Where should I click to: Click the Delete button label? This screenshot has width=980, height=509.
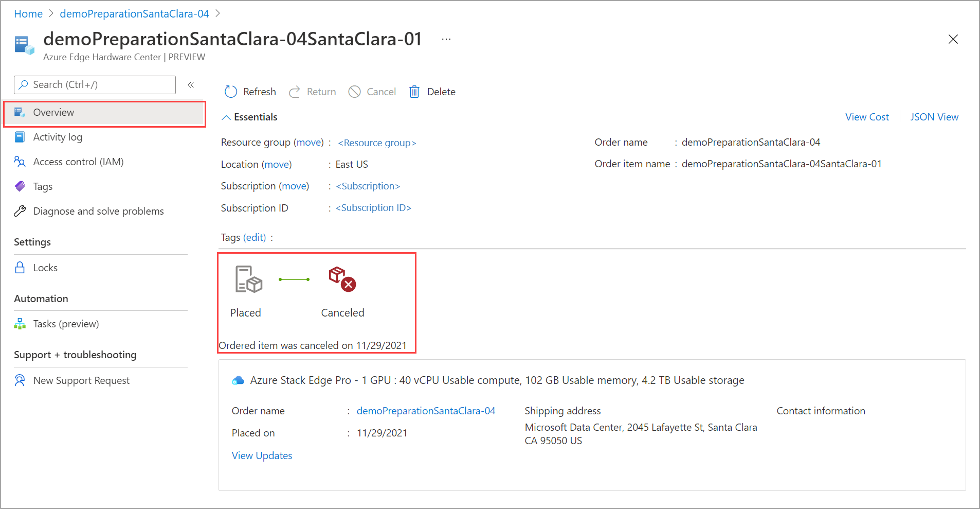pos(441,92)
